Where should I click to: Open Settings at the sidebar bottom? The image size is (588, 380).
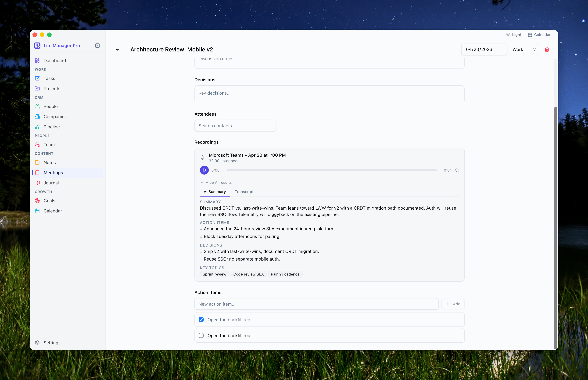[68, 343]
